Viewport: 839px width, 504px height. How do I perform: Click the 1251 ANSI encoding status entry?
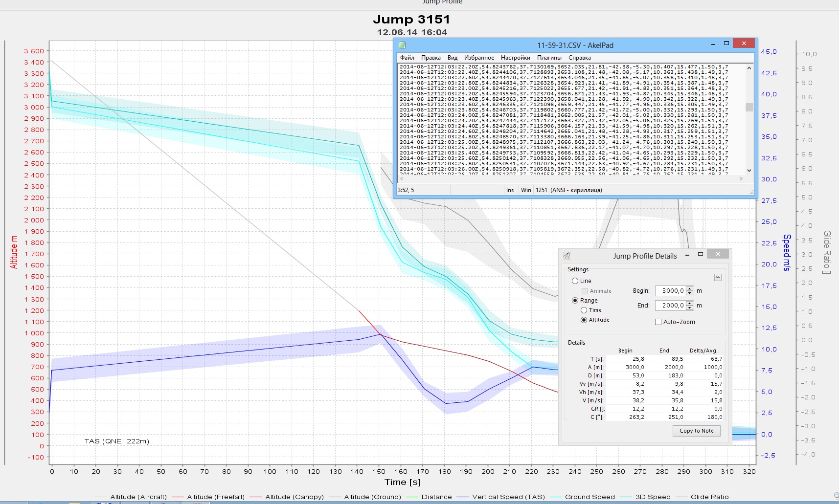pos(569,190)
